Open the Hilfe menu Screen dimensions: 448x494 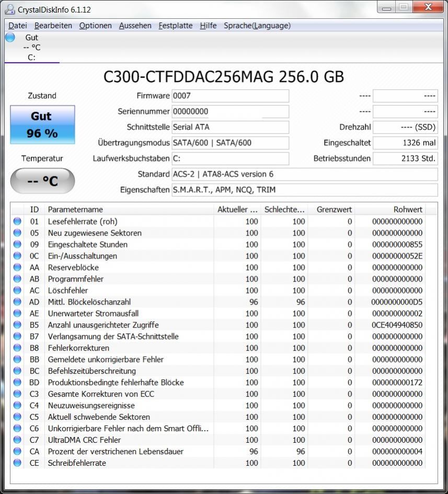[x=208, y=26]
